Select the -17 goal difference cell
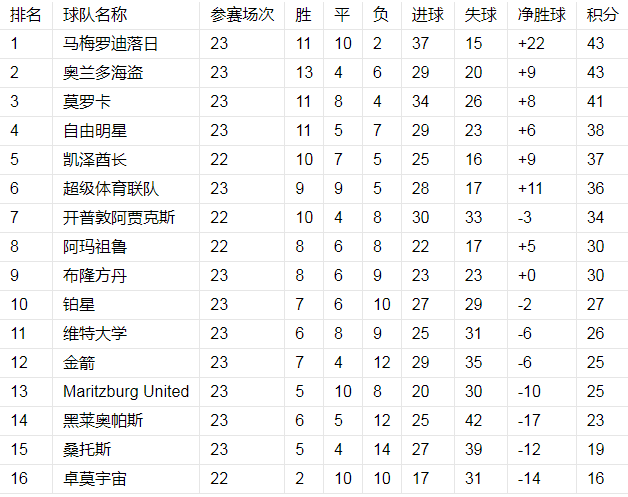The image size is (628, 497). pyautogui.click(x=529, y=421)
